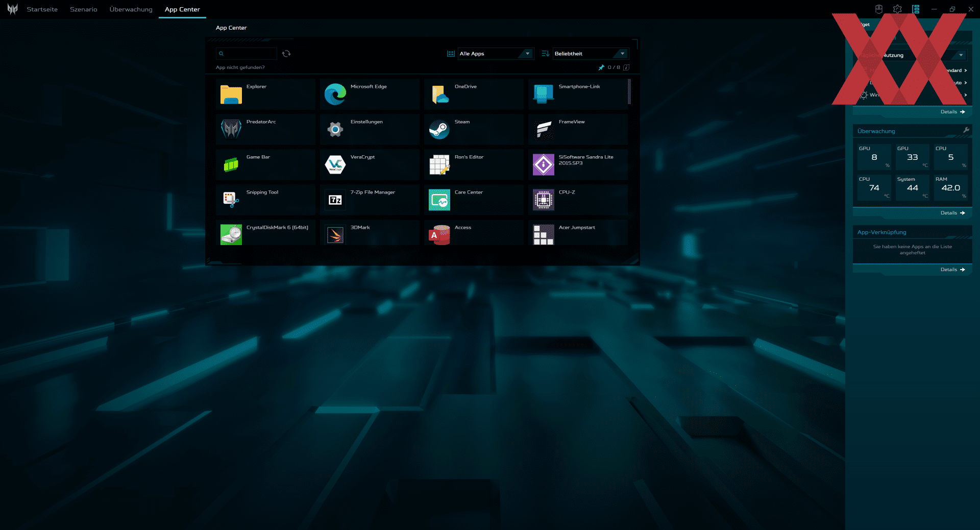Viewport: 980px width, 530px height.
Task: Click the mouse-shaped icon in title bar
Action: point(879,9)
